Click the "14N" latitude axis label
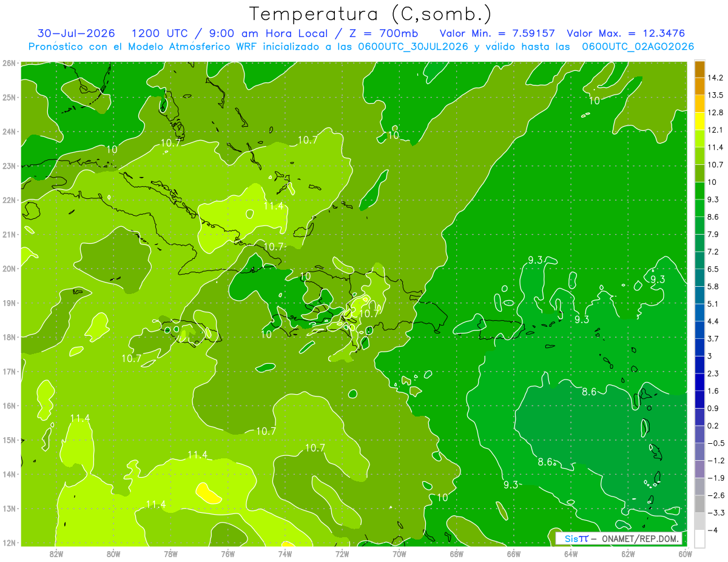 tap(8, 474)
